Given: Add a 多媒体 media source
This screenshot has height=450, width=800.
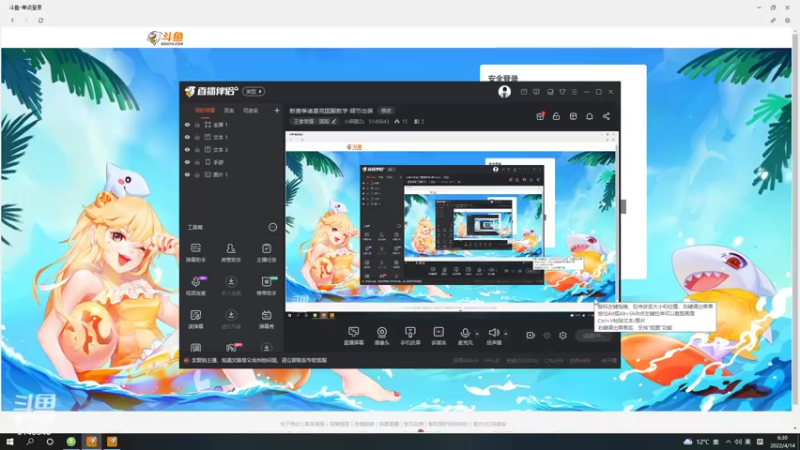Looking at the screenshot, I should pos(438,336).
